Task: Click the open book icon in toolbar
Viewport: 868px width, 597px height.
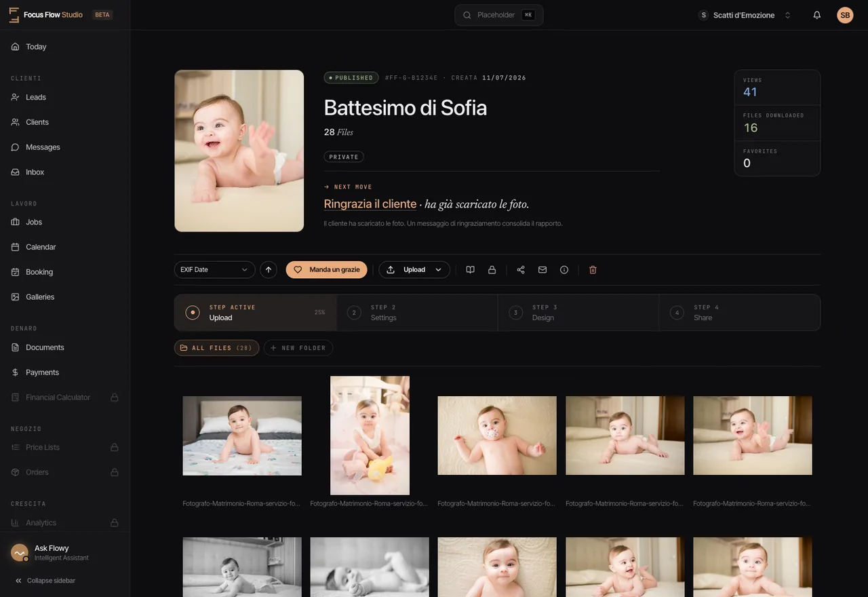Action: pyautogui.click(x=471, y=269)
